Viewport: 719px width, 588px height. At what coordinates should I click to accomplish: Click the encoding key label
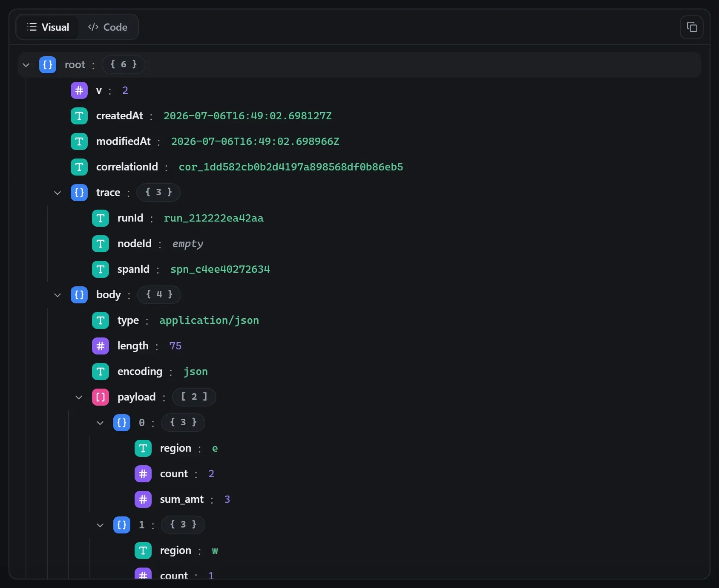[140, 372]
